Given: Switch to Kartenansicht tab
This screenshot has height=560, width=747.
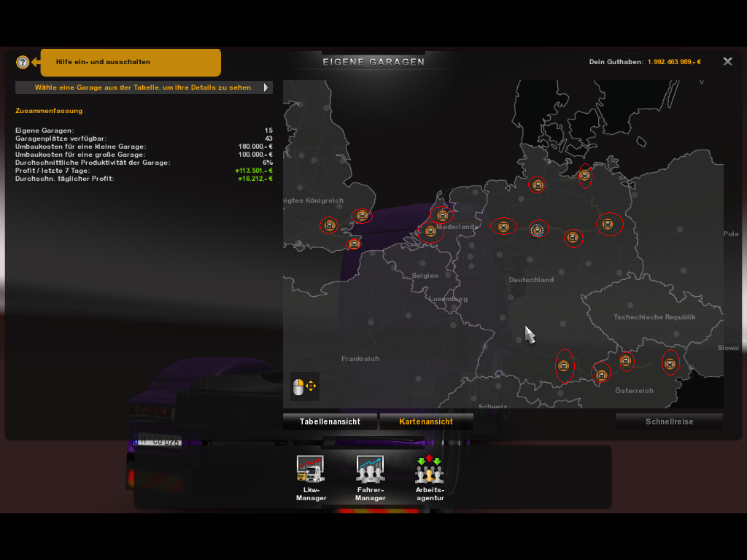Looking at the screenshot, I should [426, 421].
